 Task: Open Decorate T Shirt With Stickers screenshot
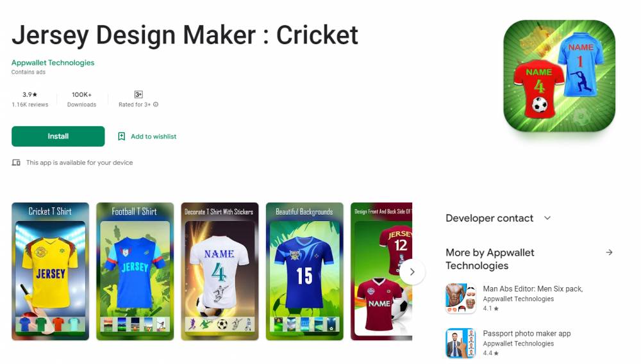[220, 271]
